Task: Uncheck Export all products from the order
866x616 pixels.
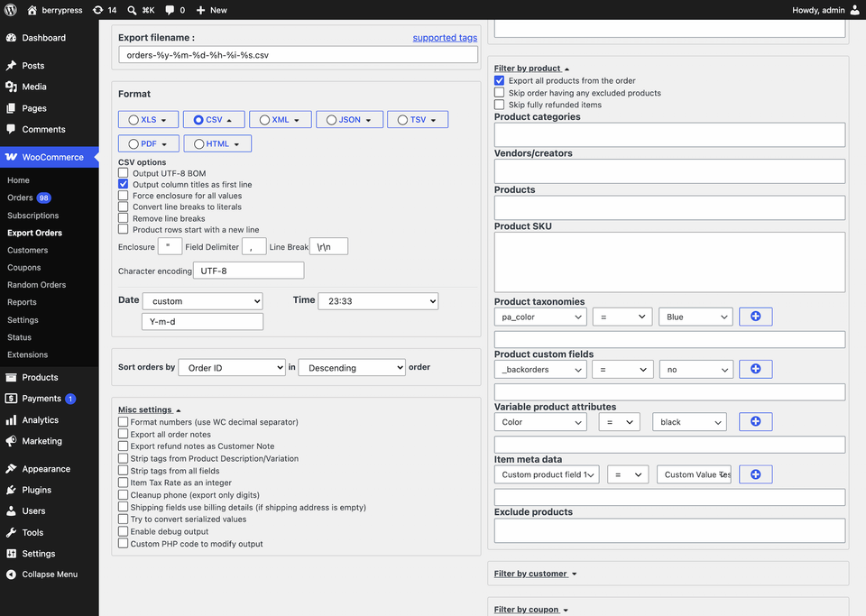Action: (499, 80)
